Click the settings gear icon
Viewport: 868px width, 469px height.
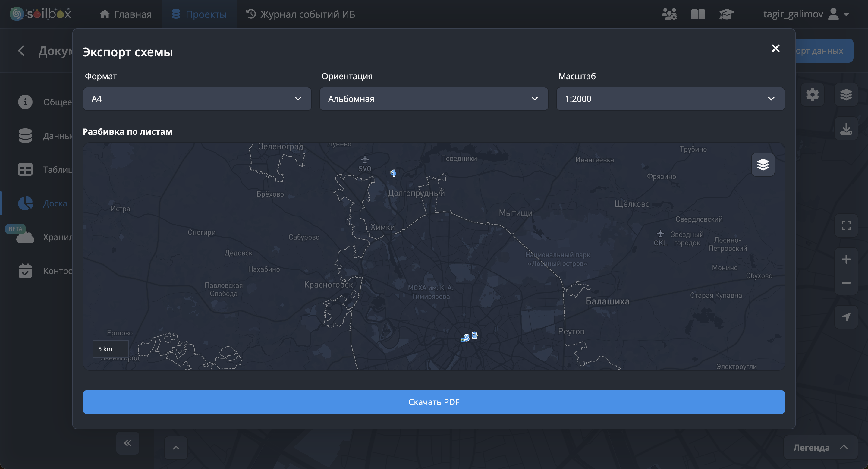pyautogui.click(x=813, y=95)
